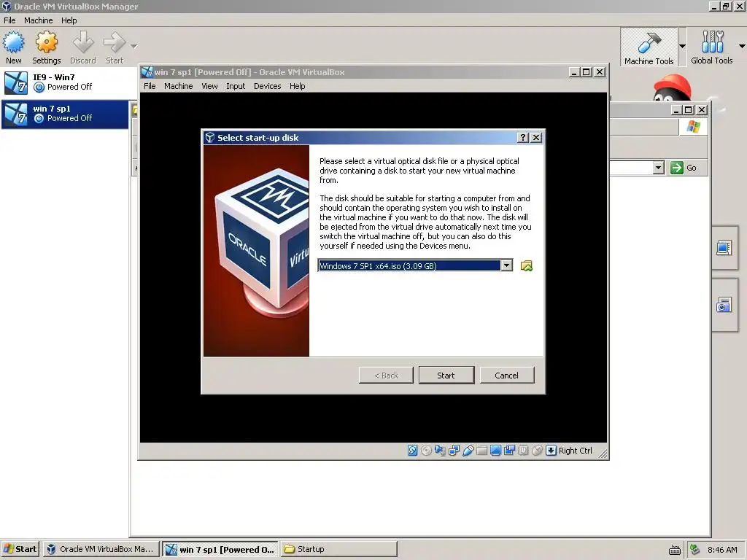
Task: Click the network tray icon near the clock
Action: [695, 550]
